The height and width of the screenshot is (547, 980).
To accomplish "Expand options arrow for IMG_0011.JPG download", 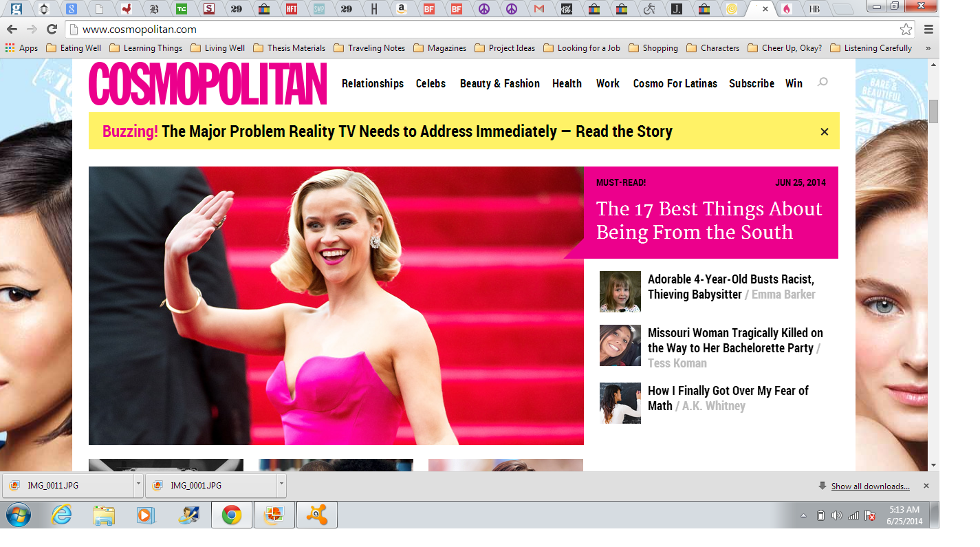I will pyautogui.click(x=138, y=484).
